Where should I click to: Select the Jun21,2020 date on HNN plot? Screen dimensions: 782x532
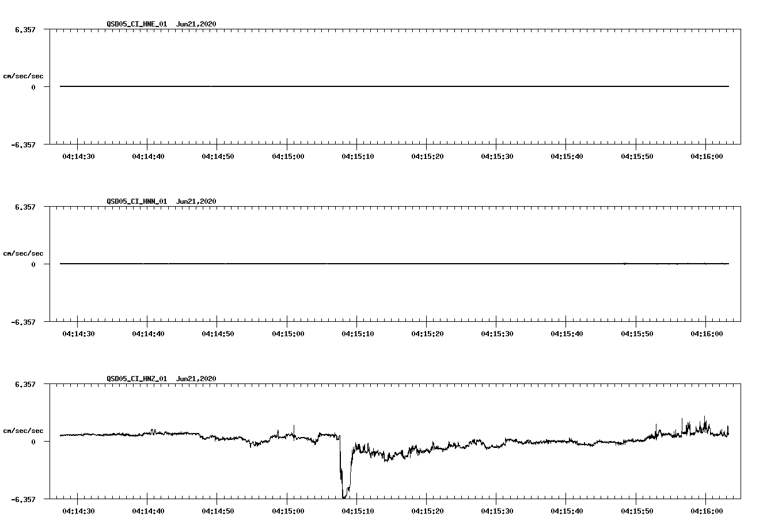[x=196, y=202]
